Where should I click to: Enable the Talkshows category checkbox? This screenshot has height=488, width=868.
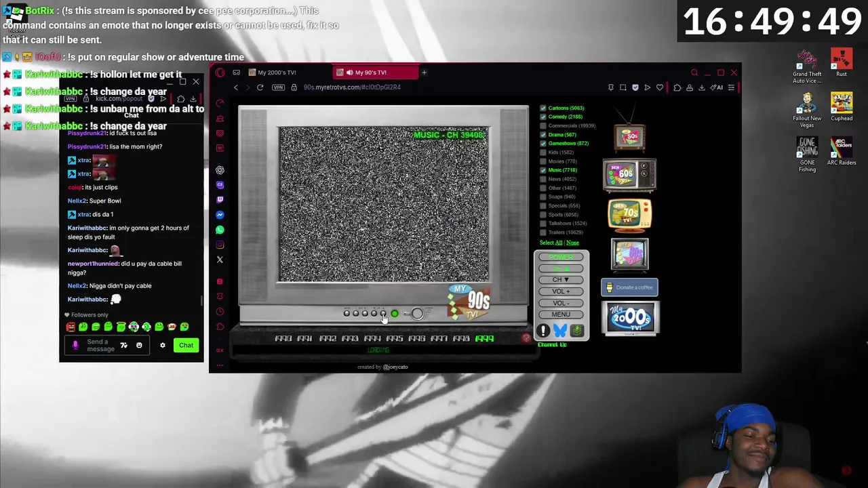(543, 223)
